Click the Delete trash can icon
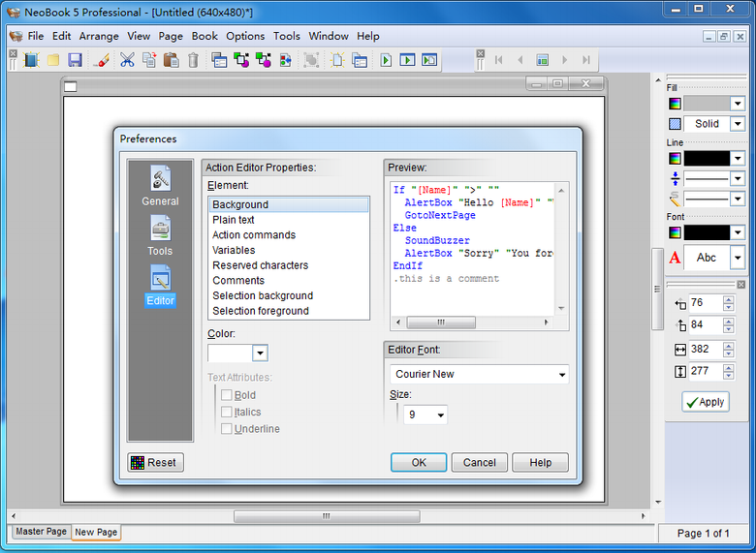756x553 pixels. 193,60
